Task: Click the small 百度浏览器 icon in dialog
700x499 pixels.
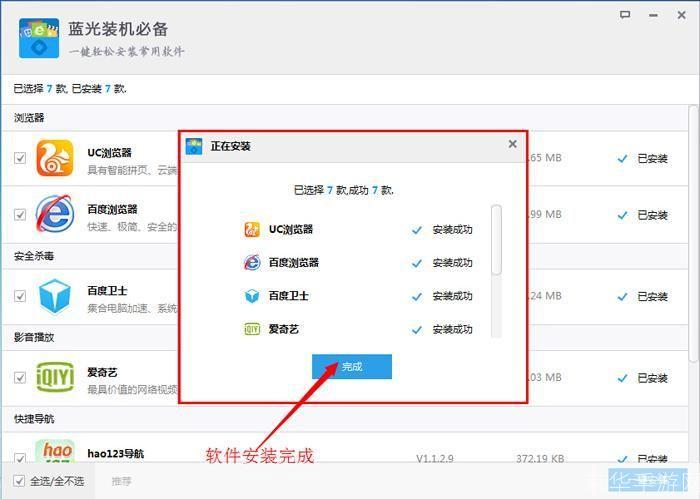Action: tap(252, 262)
